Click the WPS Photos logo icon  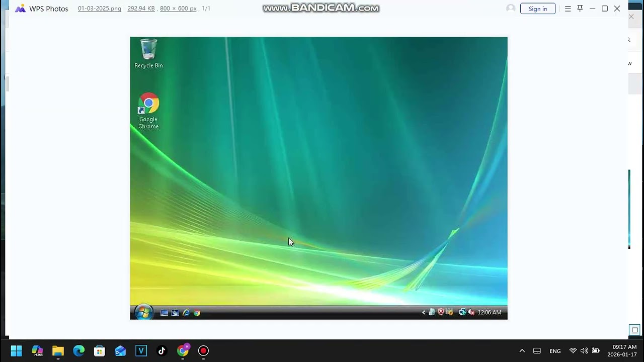tap(20, 9)
